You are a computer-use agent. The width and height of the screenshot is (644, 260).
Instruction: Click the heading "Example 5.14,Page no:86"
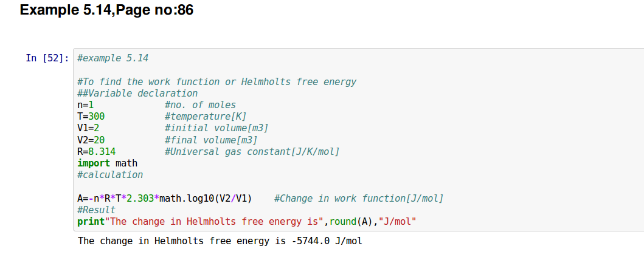click(x=106, y=10)
